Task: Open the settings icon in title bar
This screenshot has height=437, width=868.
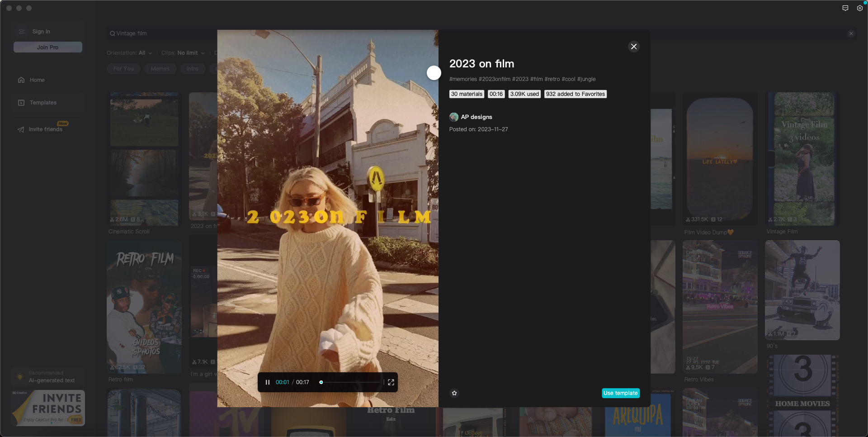Action: click(860, 8)
